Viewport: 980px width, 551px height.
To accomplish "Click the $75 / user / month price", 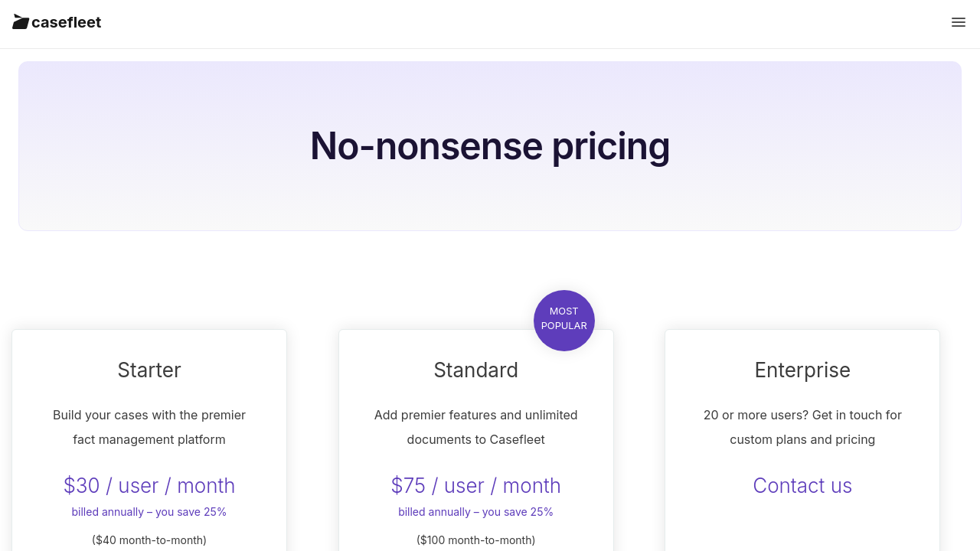I will pyautogui.click(x=475, y=485).
